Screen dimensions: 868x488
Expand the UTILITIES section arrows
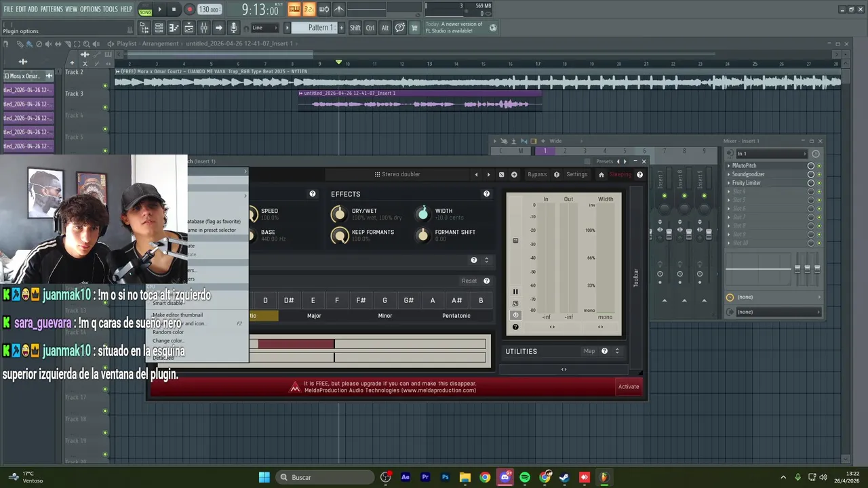(x=617, y=351)
